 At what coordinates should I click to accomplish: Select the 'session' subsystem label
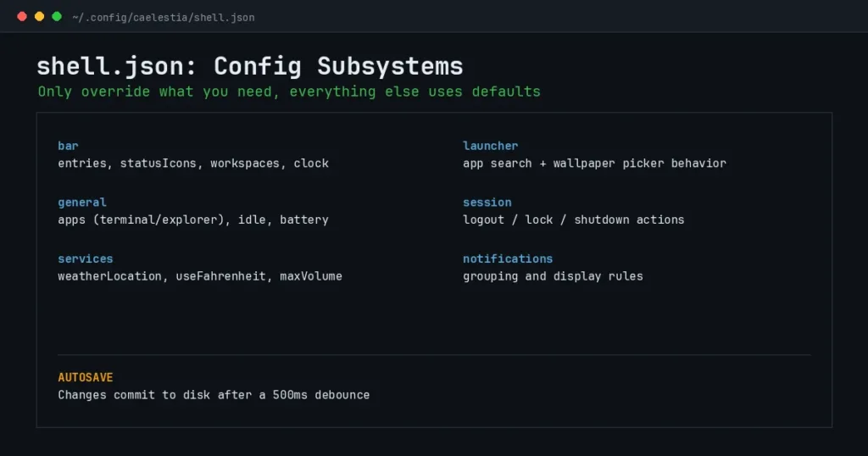click(x=487, y=202)
